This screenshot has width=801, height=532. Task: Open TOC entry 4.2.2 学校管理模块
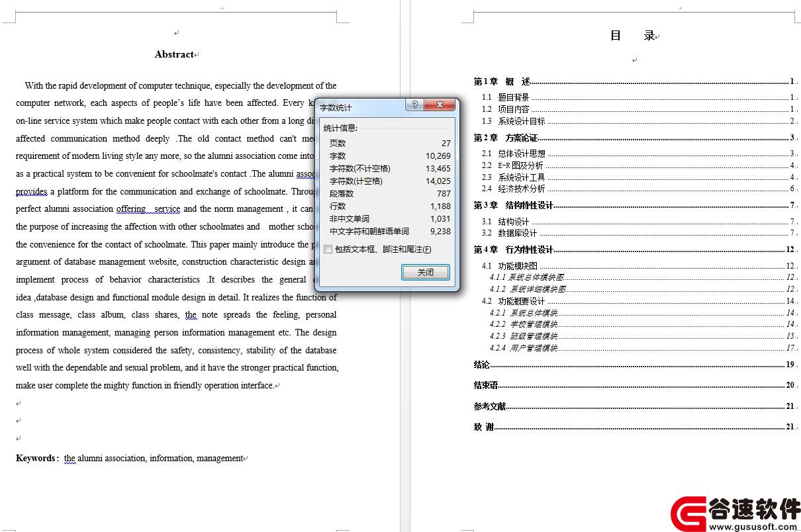642,324
